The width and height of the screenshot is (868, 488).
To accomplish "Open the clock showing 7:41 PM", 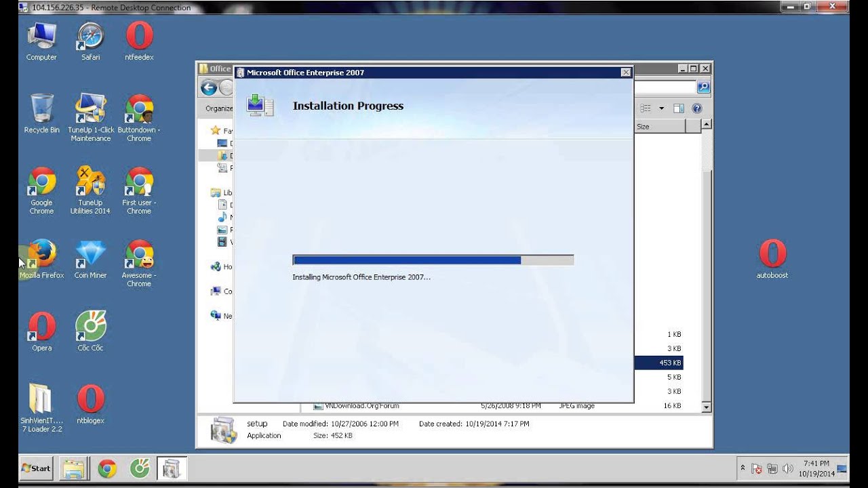I will (816, 468).
